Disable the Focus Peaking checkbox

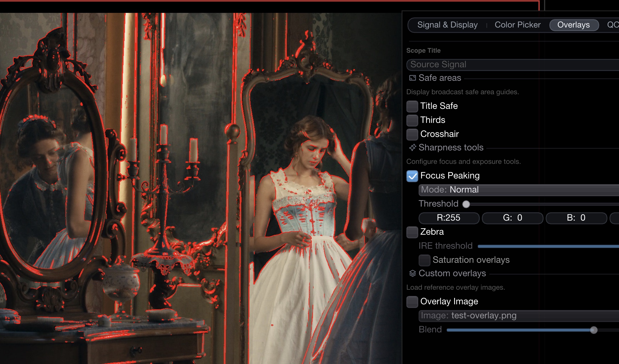(412, 176)
